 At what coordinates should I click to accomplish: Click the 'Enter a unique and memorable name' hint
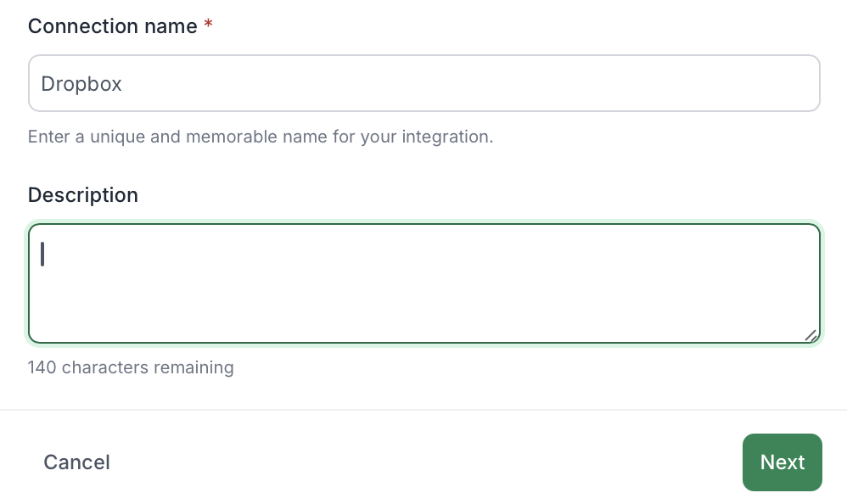(x=261, y=137)
